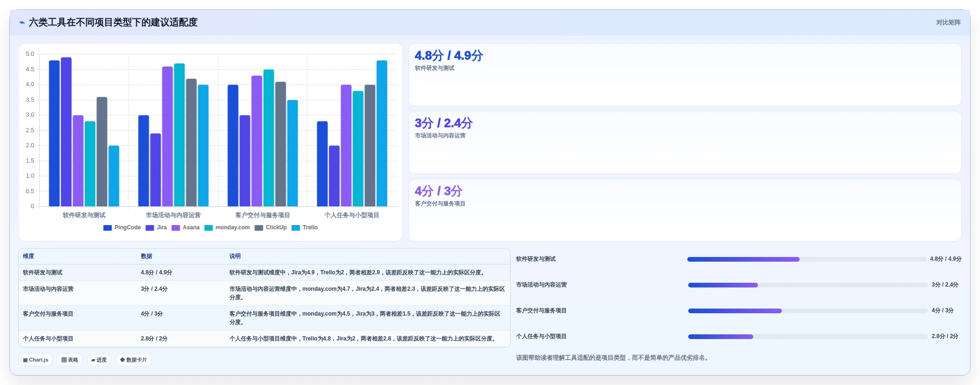Select the 客户交付与服务项目 table row label
This screenshot has width=980, height=385.
(x=48, y=314)
